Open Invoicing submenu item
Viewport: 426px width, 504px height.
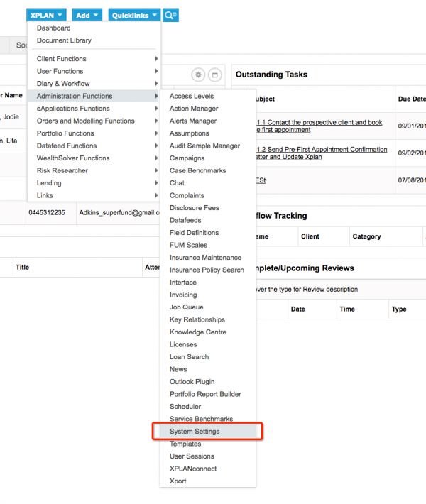[x=183, y=295]
